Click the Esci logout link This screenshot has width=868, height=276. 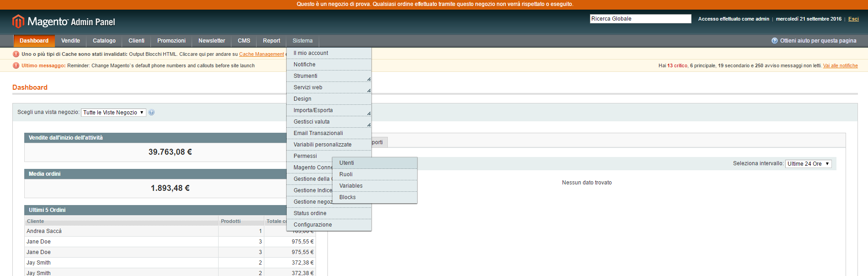853,19
